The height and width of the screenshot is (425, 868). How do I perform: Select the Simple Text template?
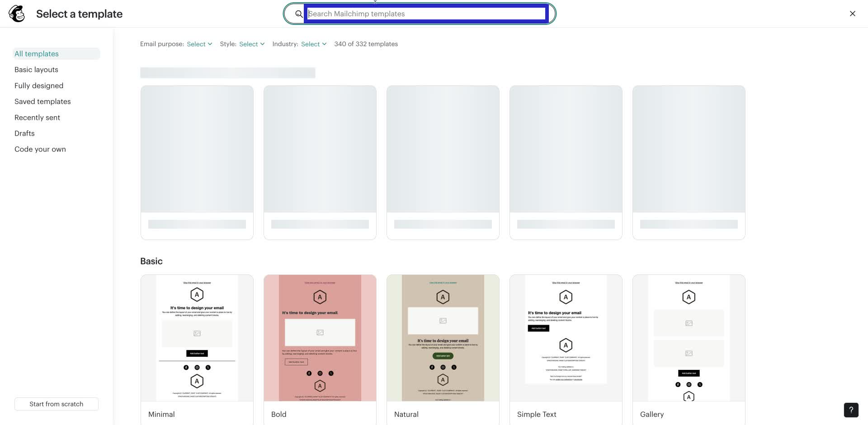[566, 338]
